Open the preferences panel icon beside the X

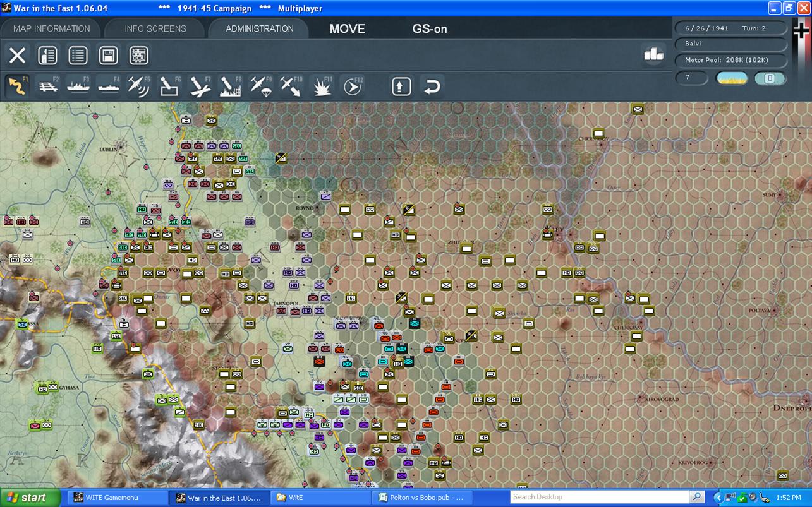47,55
